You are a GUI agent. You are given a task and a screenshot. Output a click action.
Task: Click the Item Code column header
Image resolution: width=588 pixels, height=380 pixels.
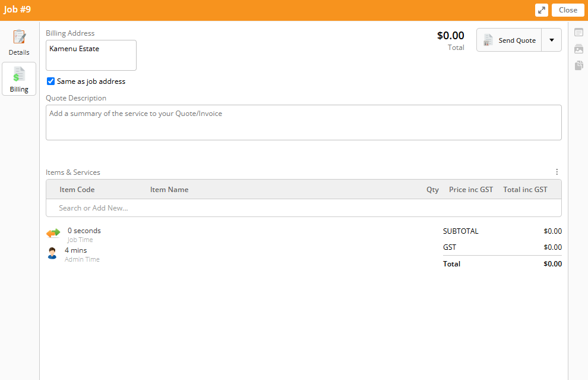77,190
